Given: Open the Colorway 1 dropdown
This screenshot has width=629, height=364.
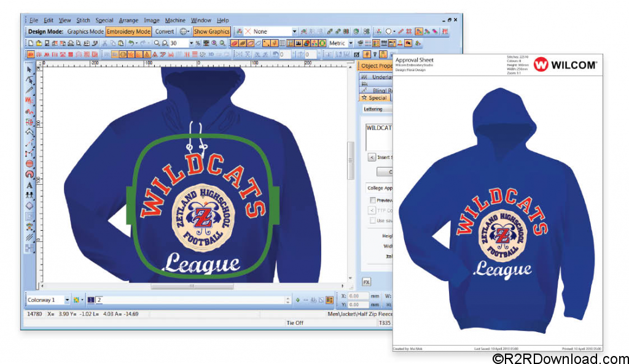Looking at the screenshot, I should tap(67, 300).
